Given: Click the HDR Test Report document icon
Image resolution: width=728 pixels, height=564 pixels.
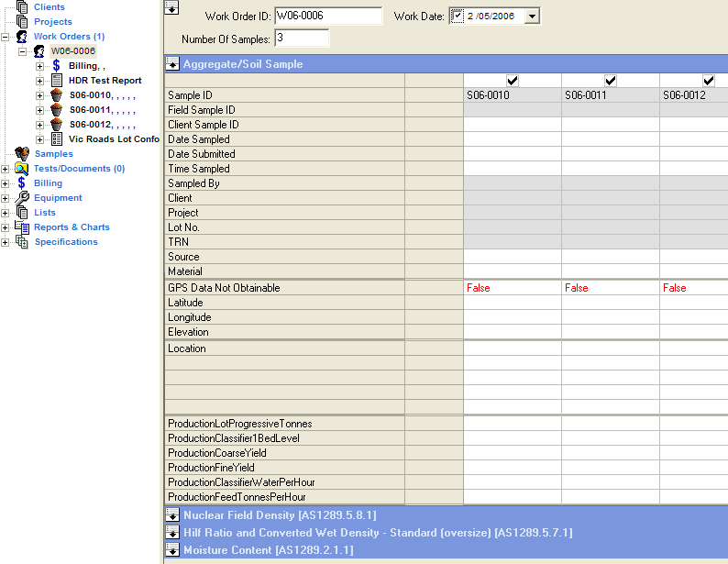Looking at the screenshot, I should (57, 81).
